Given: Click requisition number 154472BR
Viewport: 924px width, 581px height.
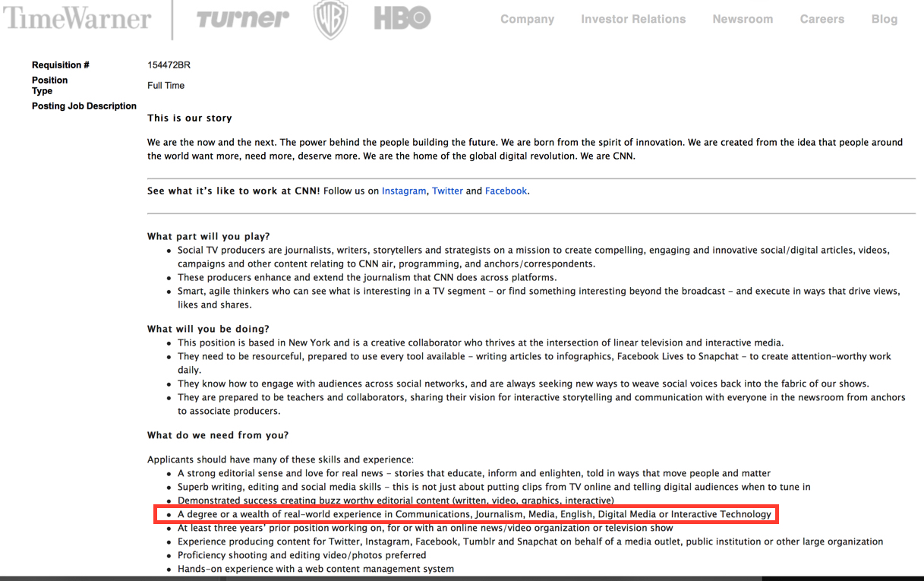Looking at the screenshot, I should [169, 65].
